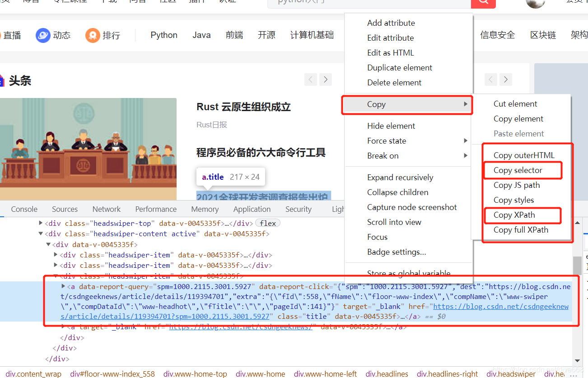Expand headswiper-top div node

tap(41, 223)
